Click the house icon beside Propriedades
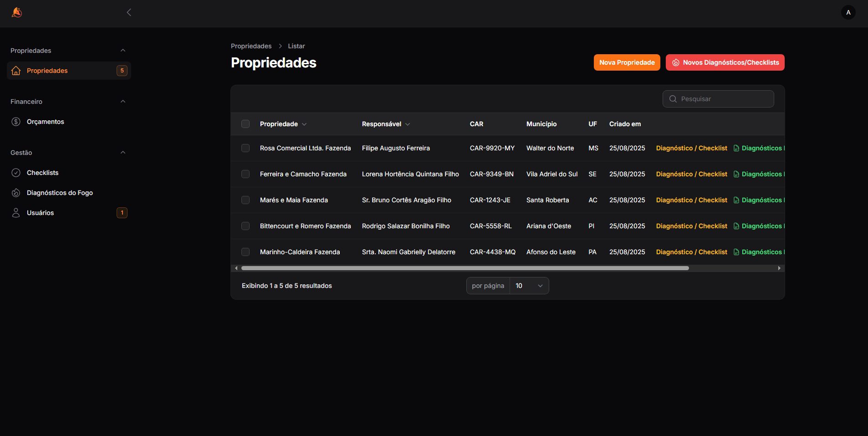The image size is (868, 436). click(x=16, y=71)
